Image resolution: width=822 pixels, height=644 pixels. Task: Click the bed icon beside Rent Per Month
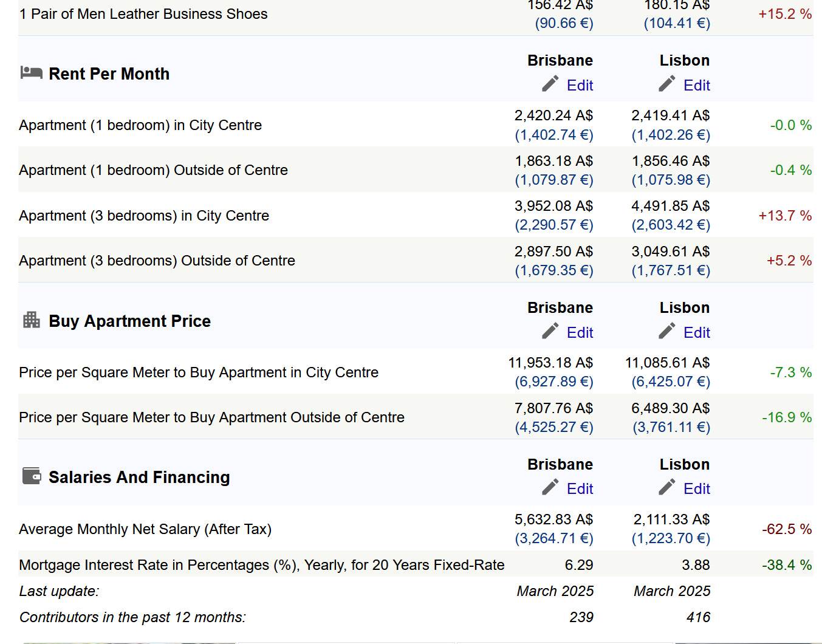point(31,73)
